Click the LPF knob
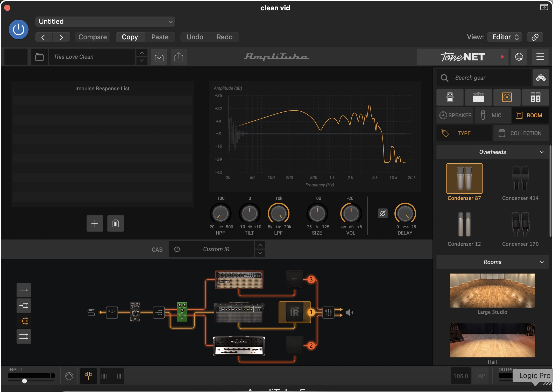 tap(279, 214)
